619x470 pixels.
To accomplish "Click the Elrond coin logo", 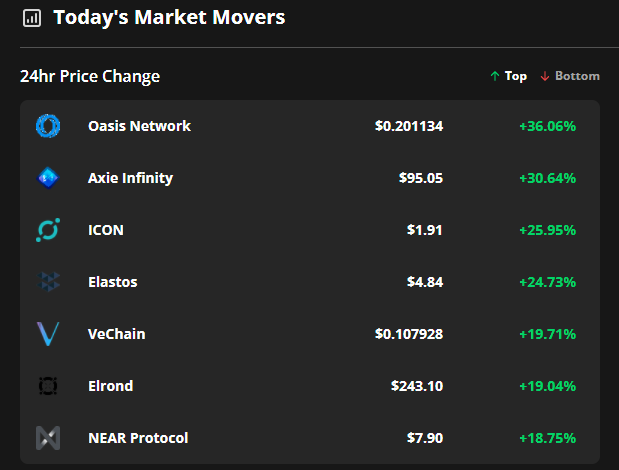I will pos(48,386).
